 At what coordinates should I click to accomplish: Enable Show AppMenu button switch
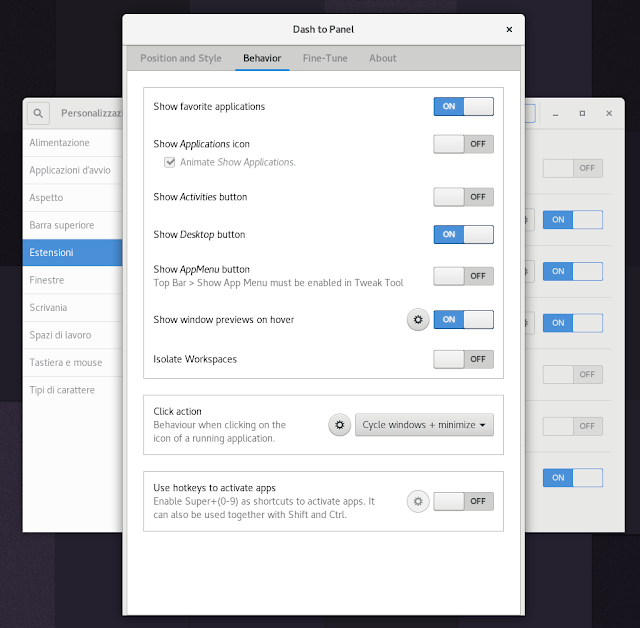pyautogui.click(x=464, y=276)
